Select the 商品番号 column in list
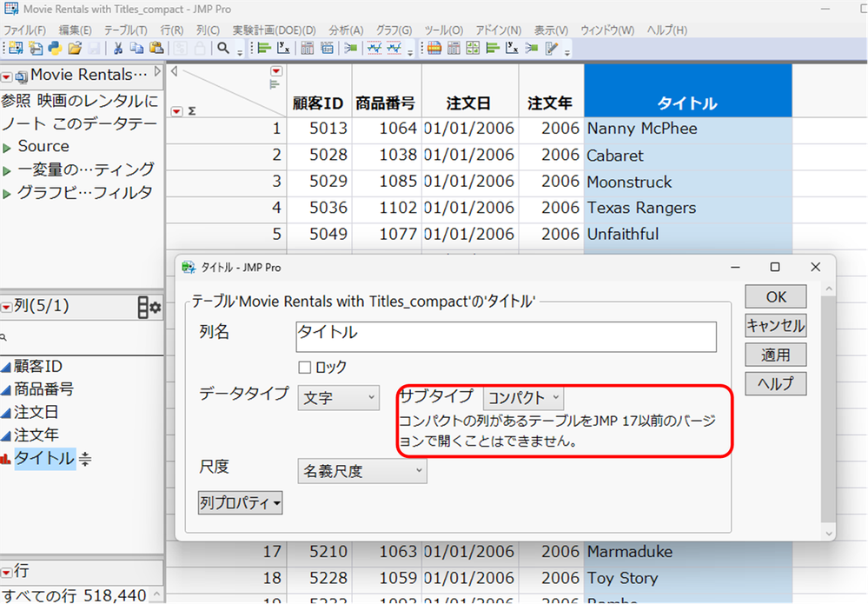This screenshot has width=868, height=604. [43, 389]
